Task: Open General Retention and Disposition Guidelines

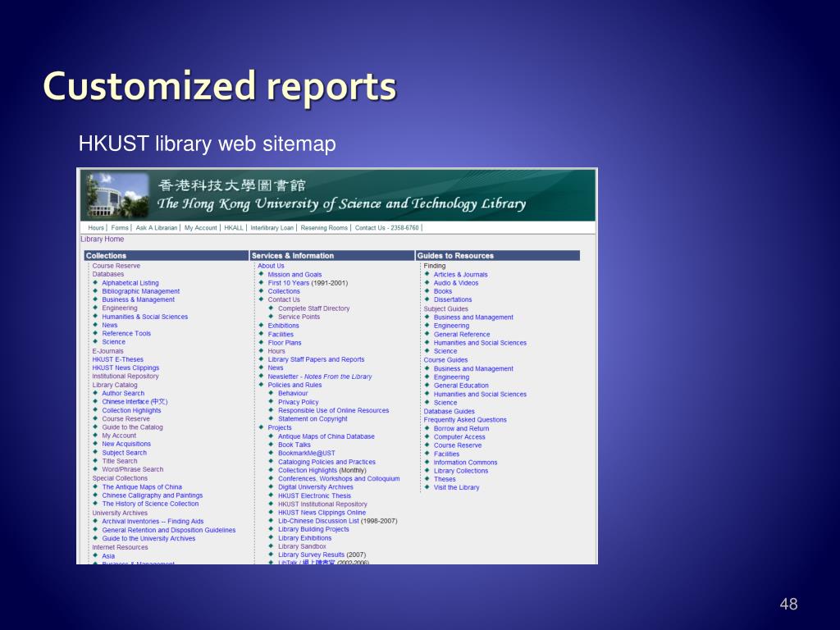Action: point(169,530)
